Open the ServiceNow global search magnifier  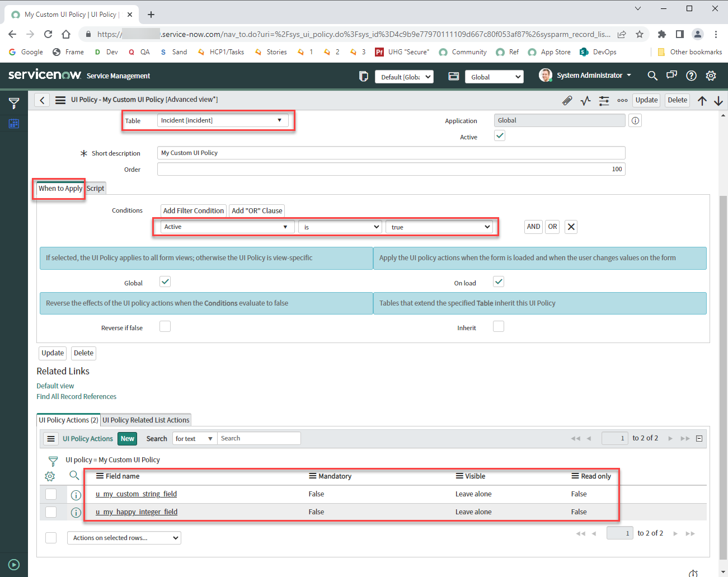click(652, 76)
